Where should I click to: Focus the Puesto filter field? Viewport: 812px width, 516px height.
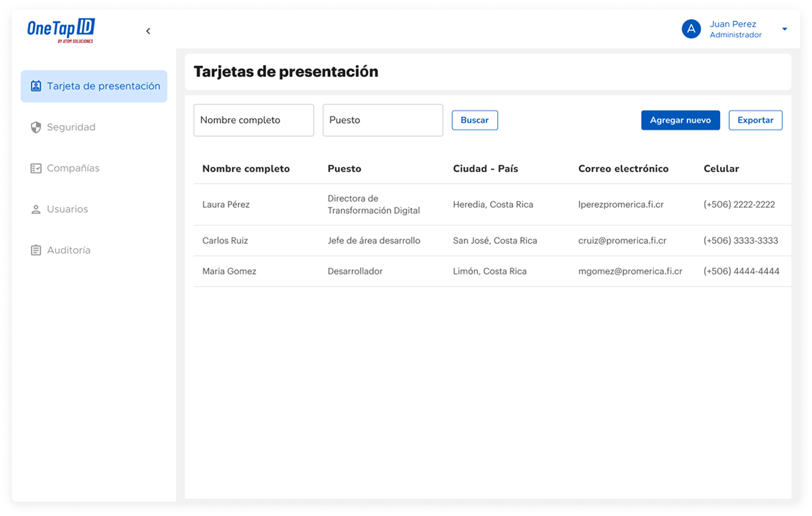pos(383,120)
